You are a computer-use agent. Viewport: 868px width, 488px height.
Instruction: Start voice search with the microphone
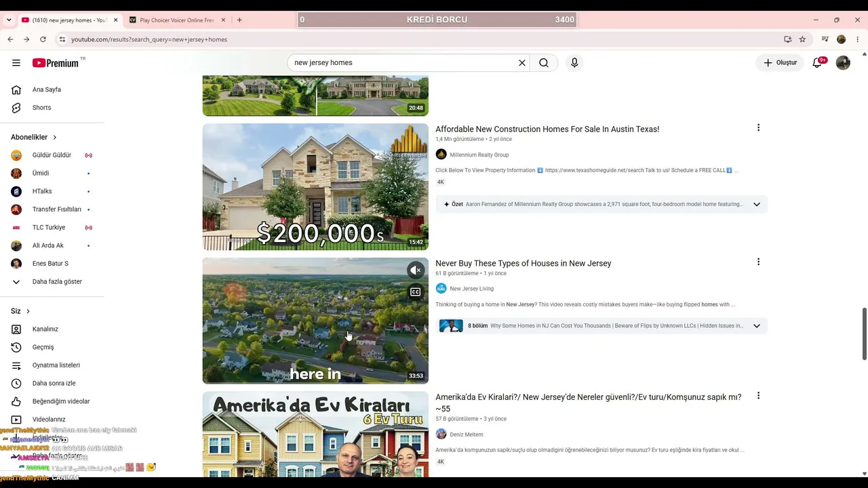(x=574, y=63)
